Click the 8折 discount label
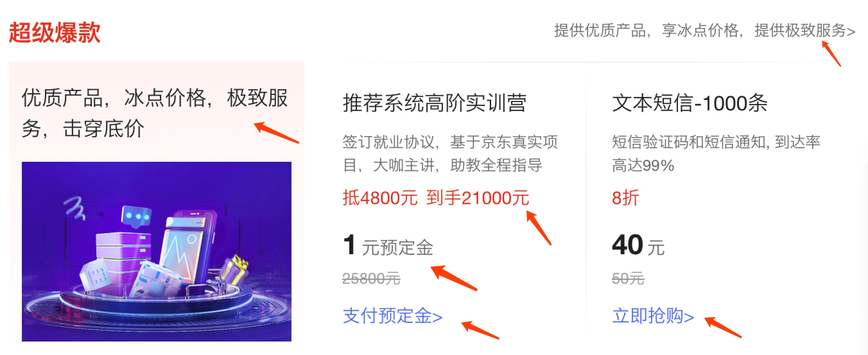The height and width of the screenshot is (355, 868). coord(625,198)
